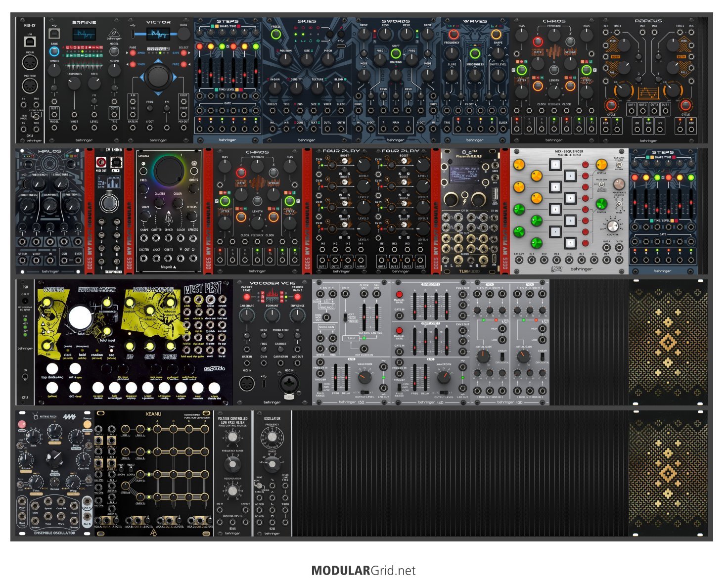Click the FREQUENCY knob on Oscillator 921B
This screenshot has width=728, height=581.
pos(272,437)
